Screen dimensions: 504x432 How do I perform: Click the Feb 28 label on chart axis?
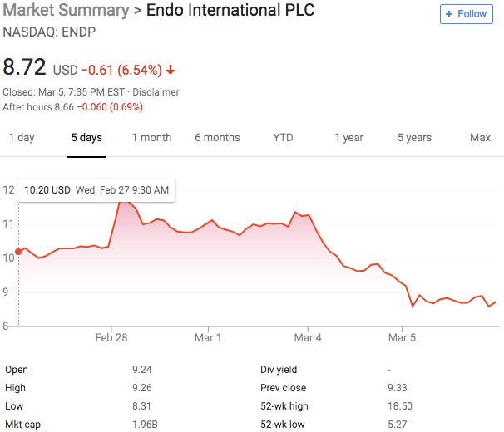point(112,338)
